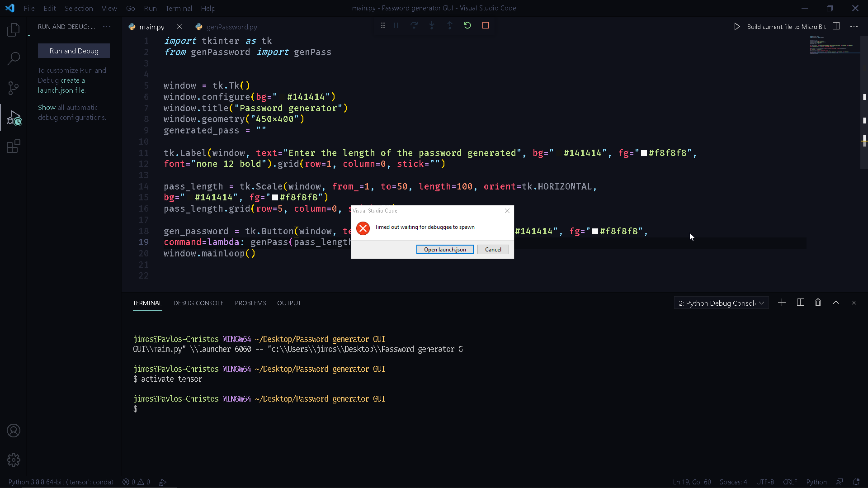Open the Extensions icon in activity bar

[13, 146]
